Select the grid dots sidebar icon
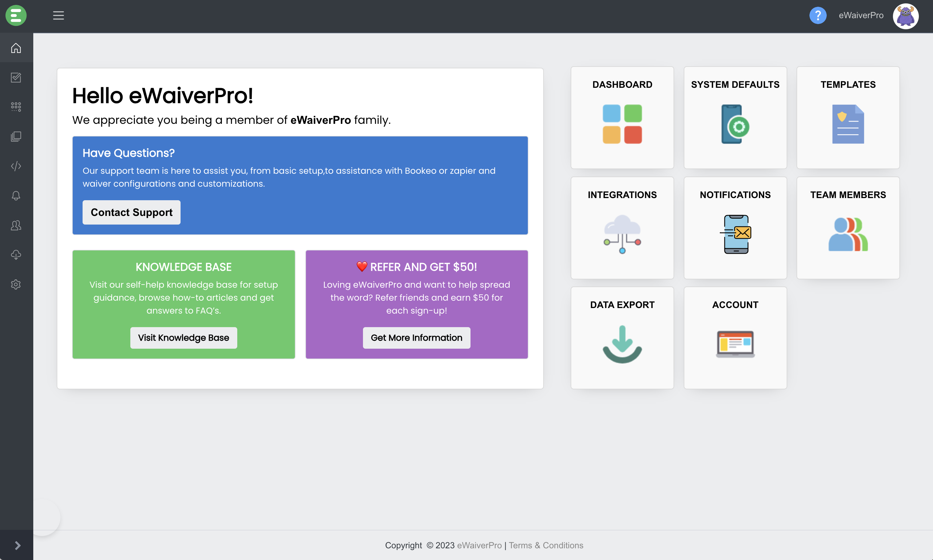933x560 pixels. coord(16,107)
